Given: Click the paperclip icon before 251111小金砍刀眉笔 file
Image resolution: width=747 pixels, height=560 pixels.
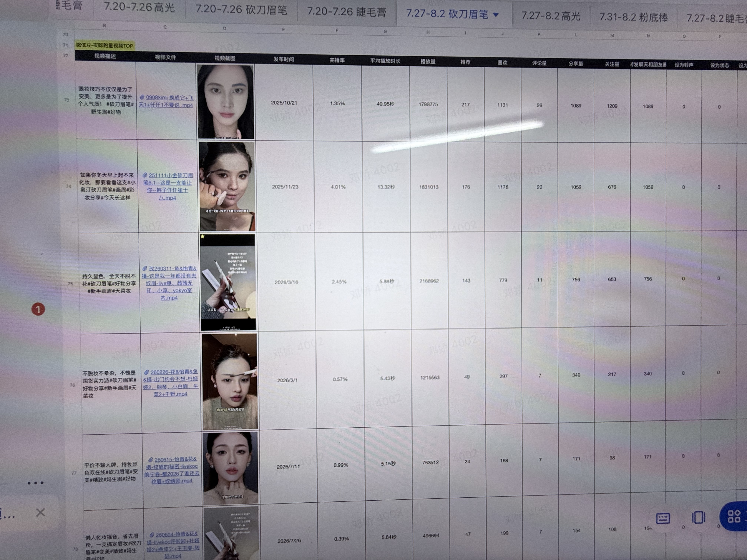Looking at the screenshot, I should click(145, 175).
